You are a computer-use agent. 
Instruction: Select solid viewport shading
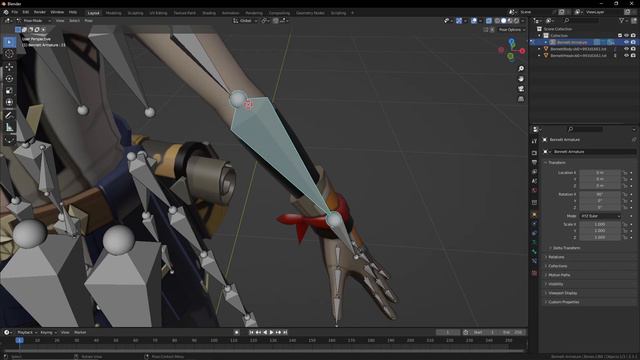coord(504,20)
